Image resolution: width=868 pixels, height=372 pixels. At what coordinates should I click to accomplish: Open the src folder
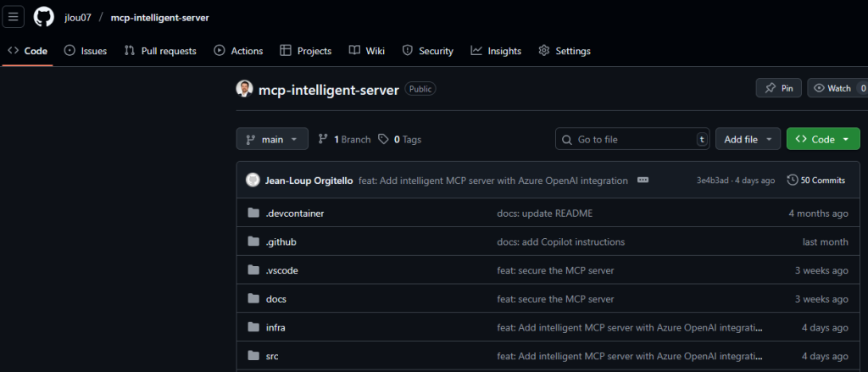(272, 356)
